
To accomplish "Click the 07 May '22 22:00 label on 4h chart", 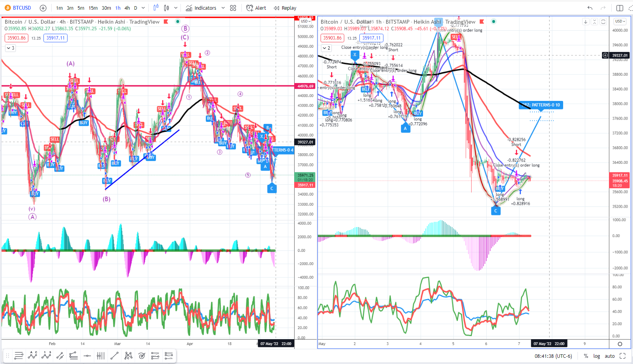I will tap(276, 344).
